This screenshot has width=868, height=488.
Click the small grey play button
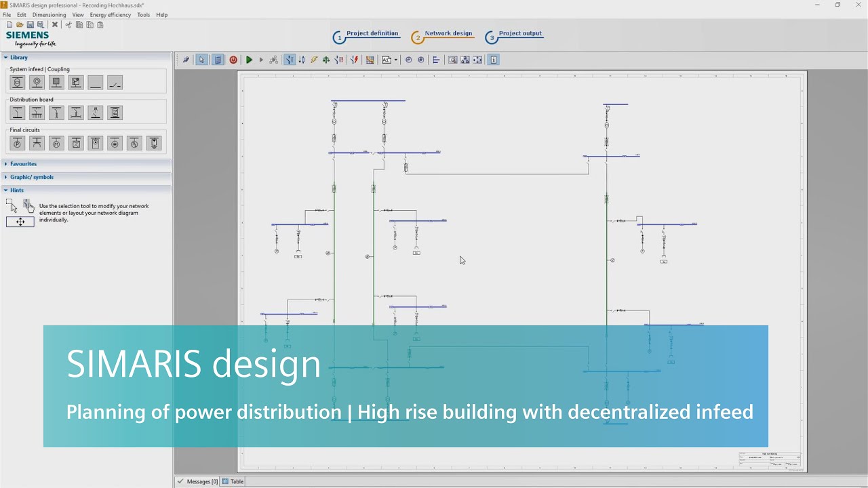point(261,60)
